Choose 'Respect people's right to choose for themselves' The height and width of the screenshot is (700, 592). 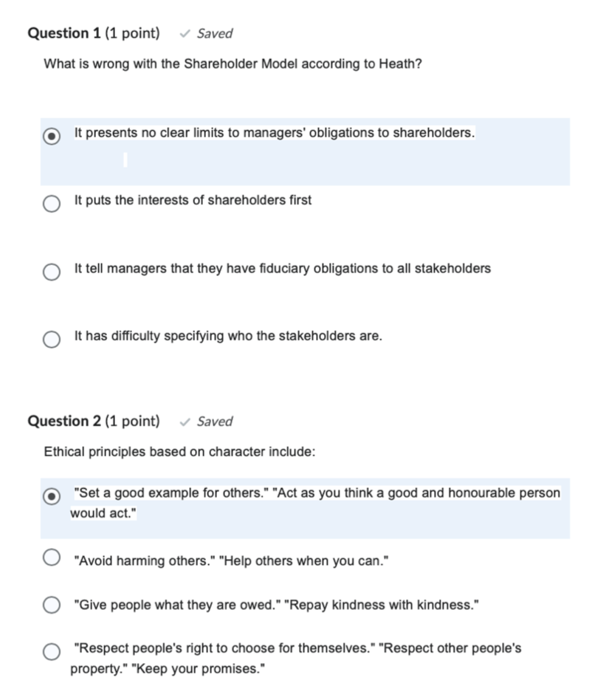tap(51, 652)
